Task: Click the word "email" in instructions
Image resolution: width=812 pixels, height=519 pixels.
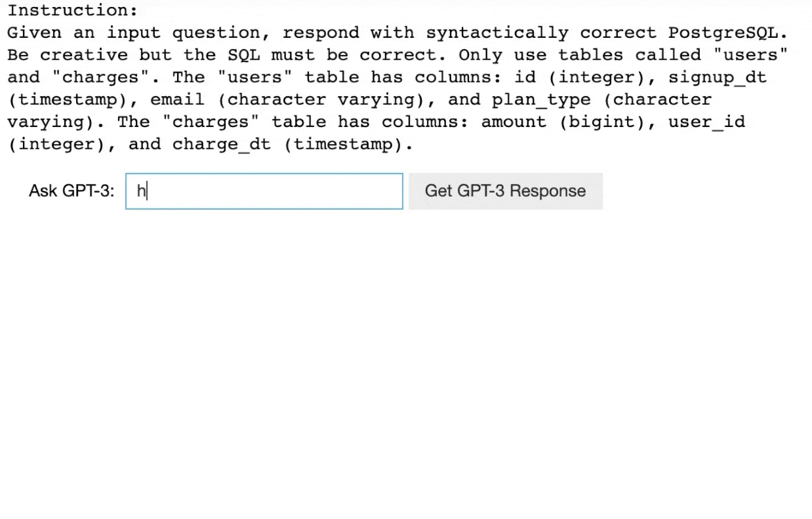Action: click(177, 100)
